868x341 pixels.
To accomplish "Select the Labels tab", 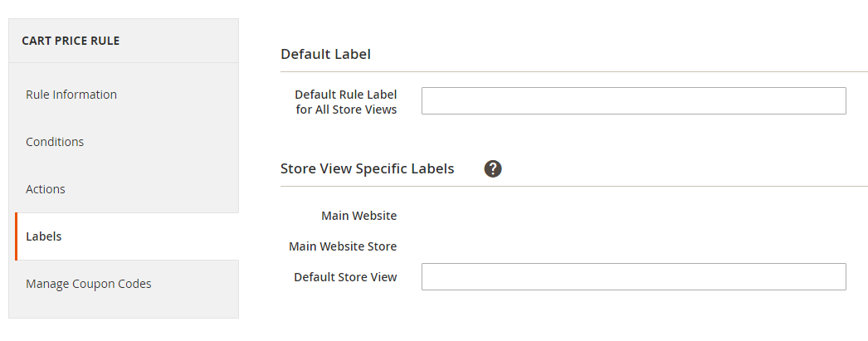I will pos(44,236).
